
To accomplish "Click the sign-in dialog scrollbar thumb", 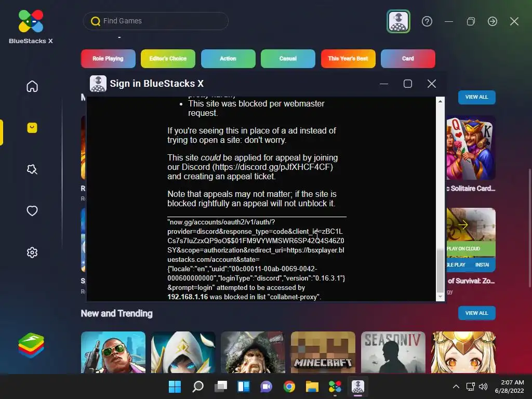I will click(440, 271).
